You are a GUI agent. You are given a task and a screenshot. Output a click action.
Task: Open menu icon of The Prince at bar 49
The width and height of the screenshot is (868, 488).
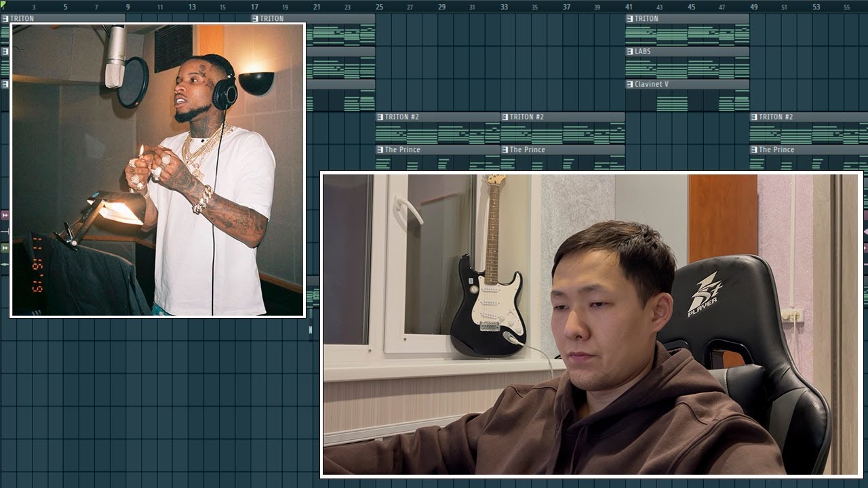754,149
